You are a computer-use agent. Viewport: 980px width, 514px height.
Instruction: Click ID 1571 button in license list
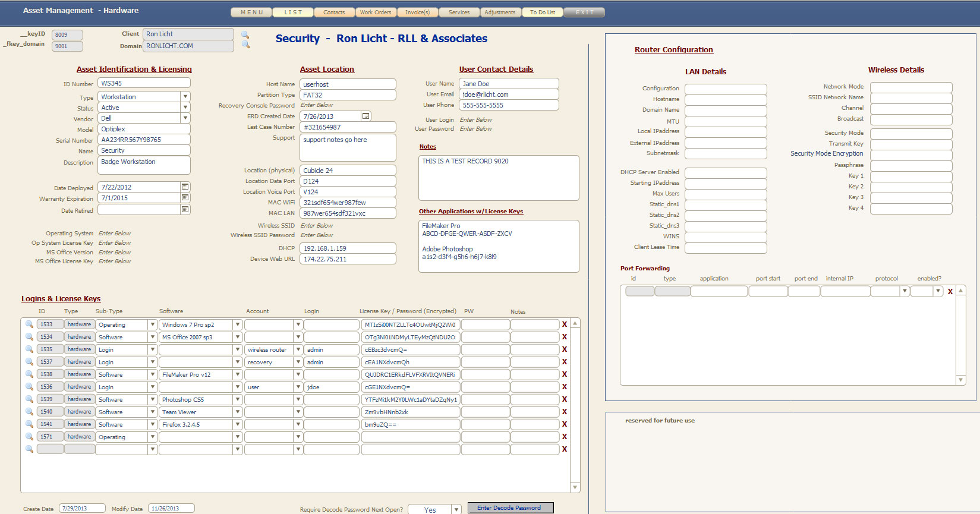pos(50,437)
